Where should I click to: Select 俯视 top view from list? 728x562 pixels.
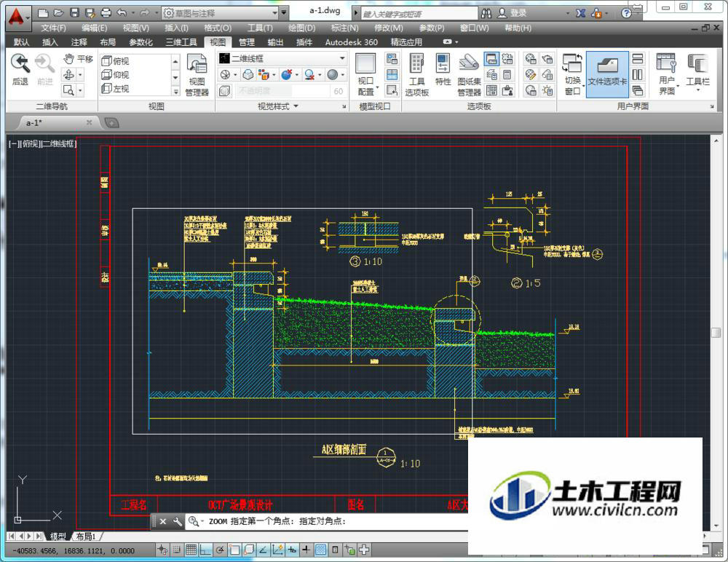116,61
